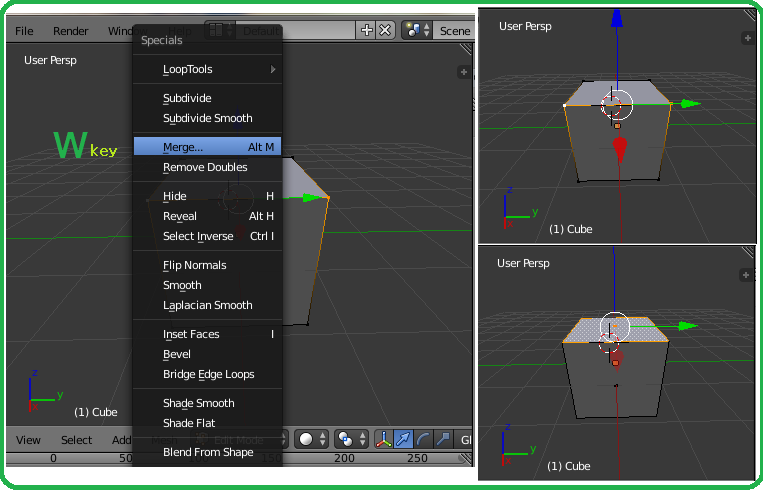
Task: Open the File menu
Action: 24,31
